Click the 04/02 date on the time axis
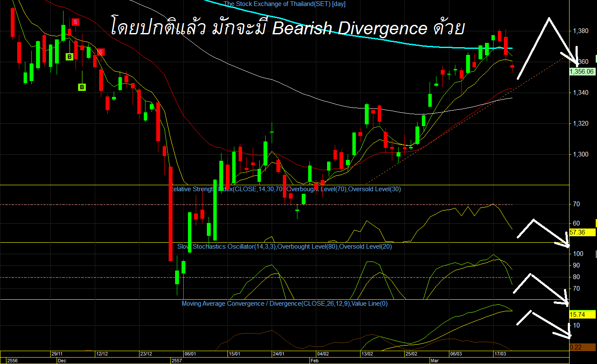This screenshot has height=364, width=597. point(323,354)
